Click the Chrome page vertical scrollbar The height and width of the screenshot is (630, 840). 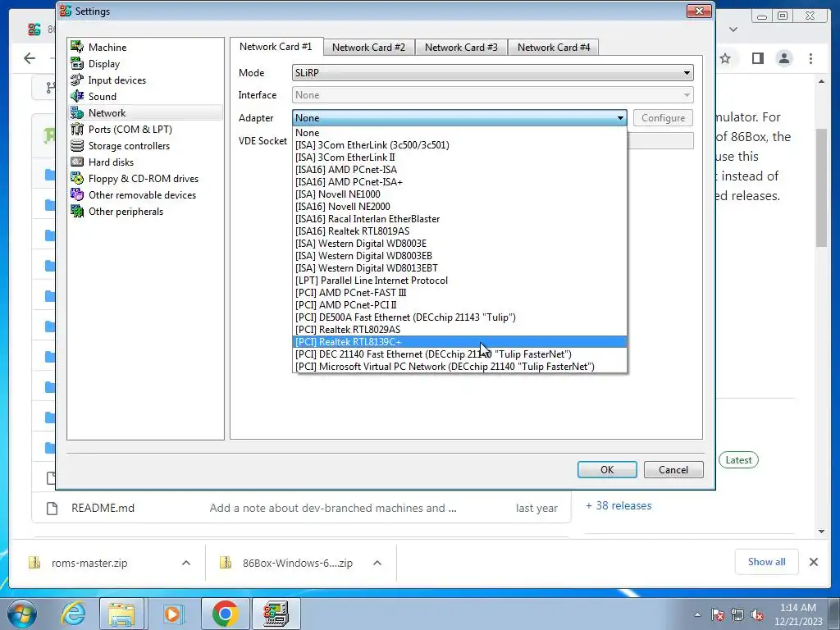point(822,188)
